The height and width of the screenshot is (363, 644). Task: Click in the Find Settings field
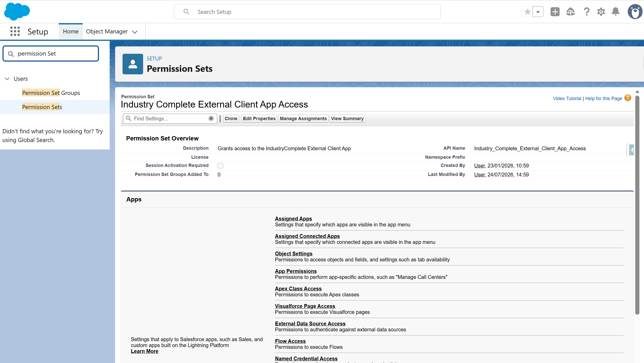pos(170,119)
